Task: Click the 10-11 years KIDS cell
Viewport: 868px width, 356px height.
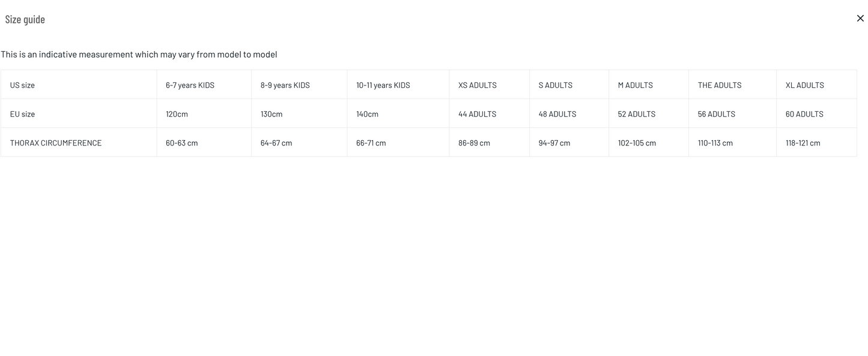Action: [x=383, y=85]
